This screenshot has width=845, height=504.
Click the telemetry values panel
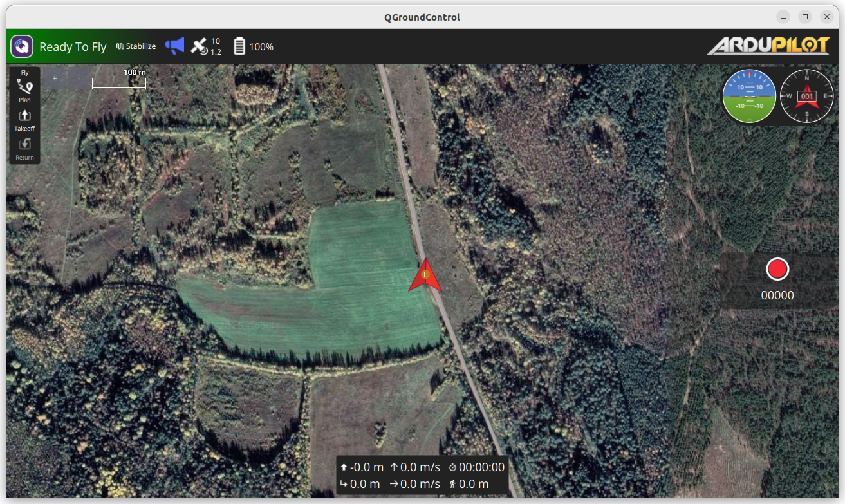click(x=422, y=476)
